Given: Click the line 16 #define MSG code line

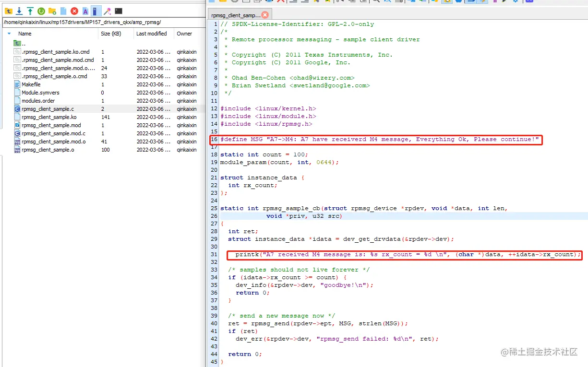Looking at the screenshot, I should tap(380, 139).
